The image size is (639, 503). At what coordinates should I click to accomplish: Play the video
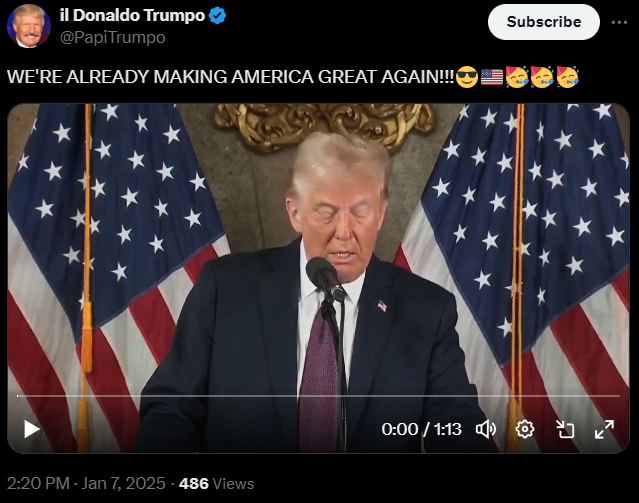click(x=31, y=429)
